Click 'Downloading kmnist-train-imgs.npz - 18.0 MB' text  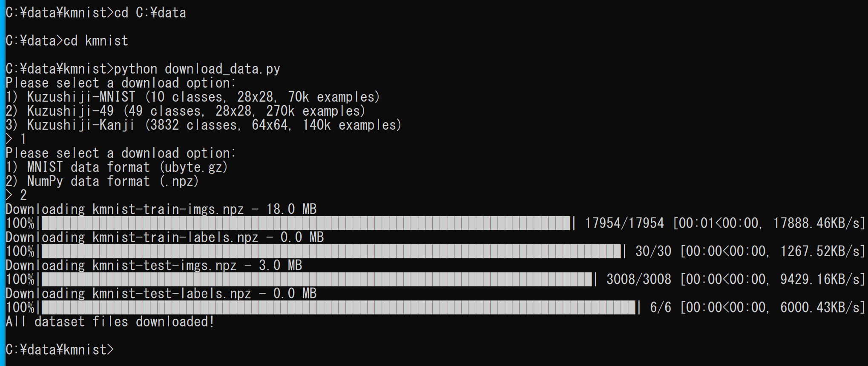pyautogui.click(x=161, y=209)
